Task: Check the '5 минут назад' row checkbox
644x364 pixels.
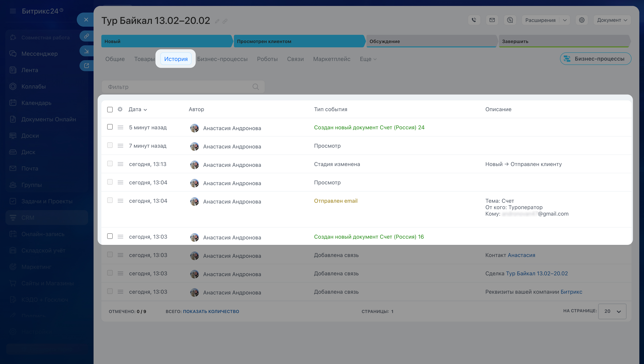Action: click(x=110, y=127)
